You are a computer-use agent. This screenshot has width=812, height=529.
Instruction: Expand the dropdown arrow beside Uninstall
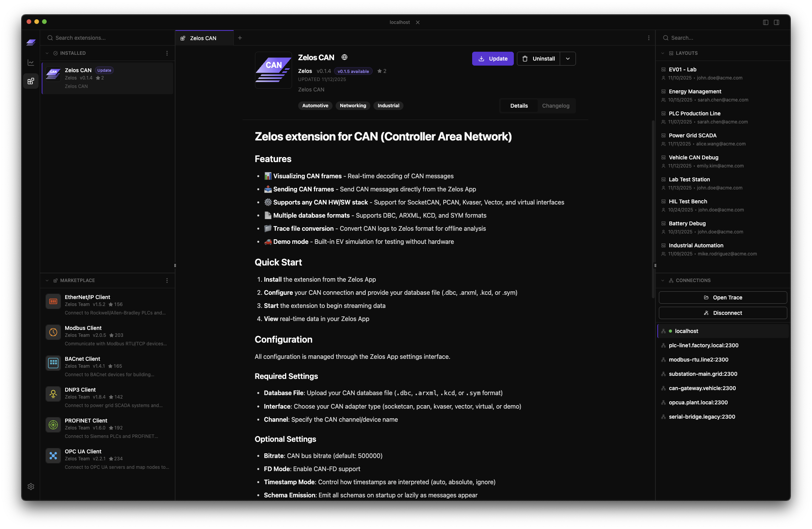click(567, 59)
